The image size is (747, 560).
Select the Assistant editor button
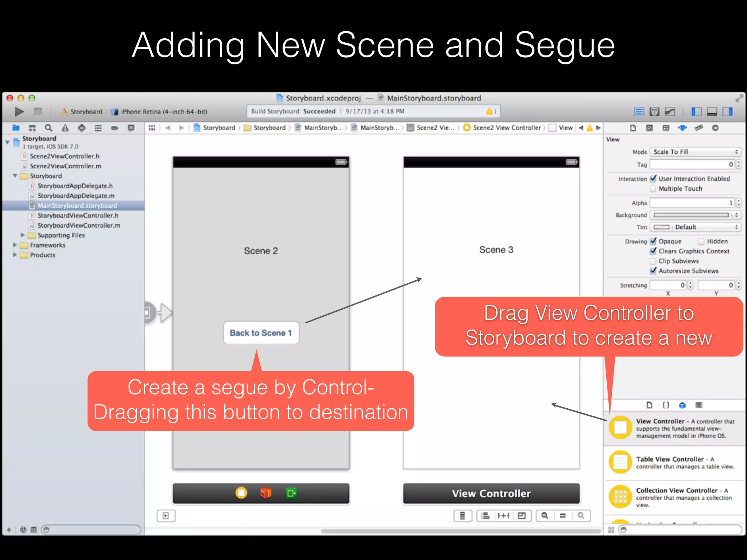[655, 112]
